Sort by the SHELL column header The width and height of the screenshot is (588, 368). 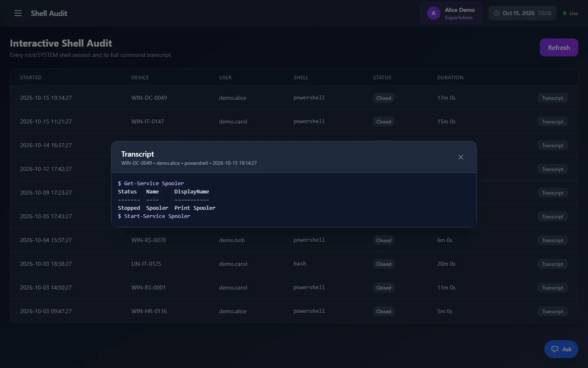click(301, 78)
